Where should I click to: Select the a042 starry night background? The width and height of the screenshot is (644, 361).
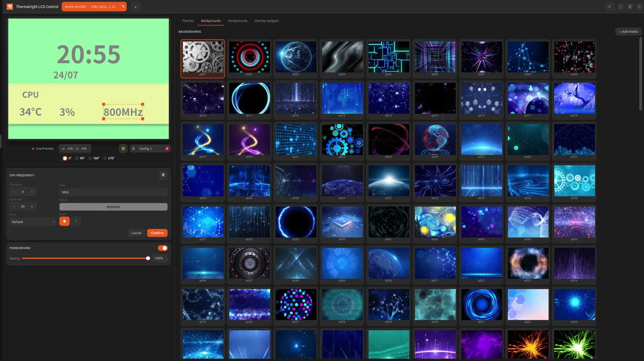click(435, 223)
